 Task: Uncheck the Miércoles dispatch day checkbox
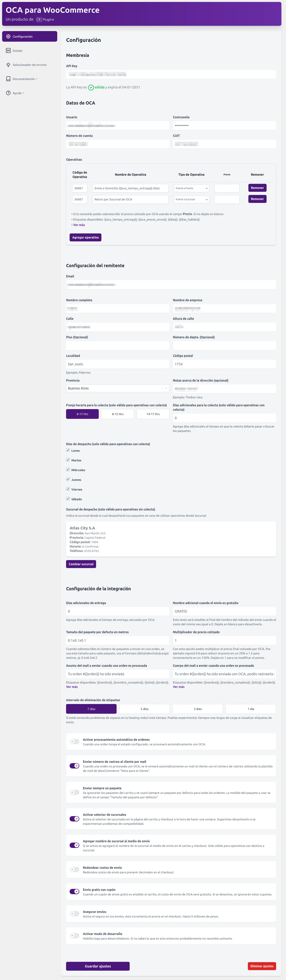click(68, 470)
